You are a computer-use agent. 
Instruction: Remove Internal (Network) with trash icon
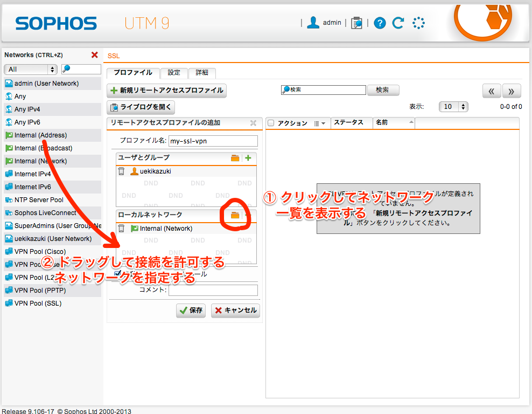121,228
